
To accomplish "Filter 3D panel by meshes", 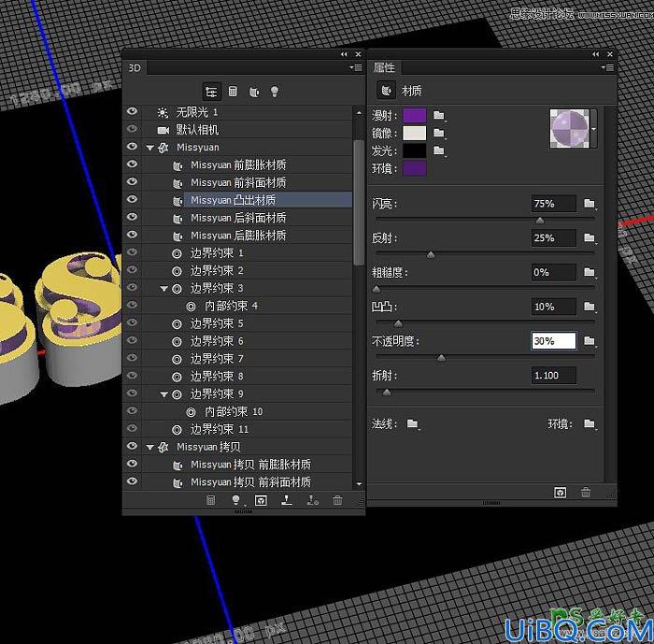I will [233, 92].
